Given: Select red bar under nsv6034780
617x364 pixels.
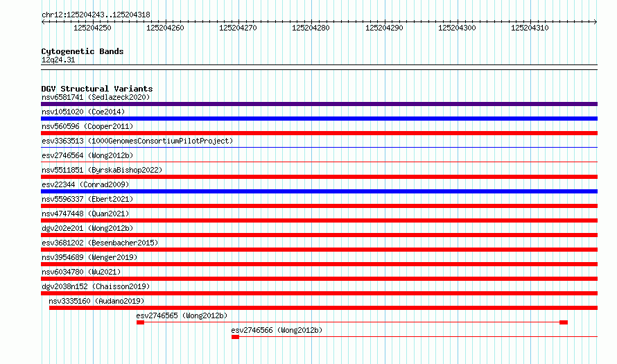Looking at the screenshot, I should point(319,279).
